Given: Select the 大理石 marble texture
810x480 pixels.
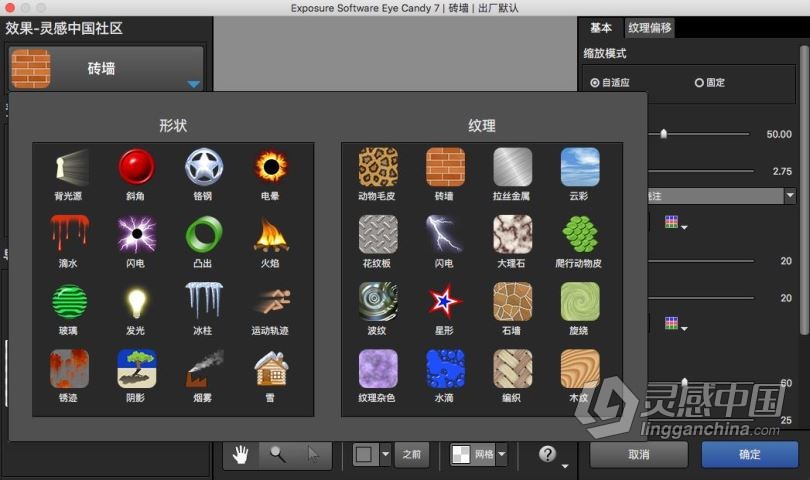Looking at the screenshot, I should [x=512, y=235].
